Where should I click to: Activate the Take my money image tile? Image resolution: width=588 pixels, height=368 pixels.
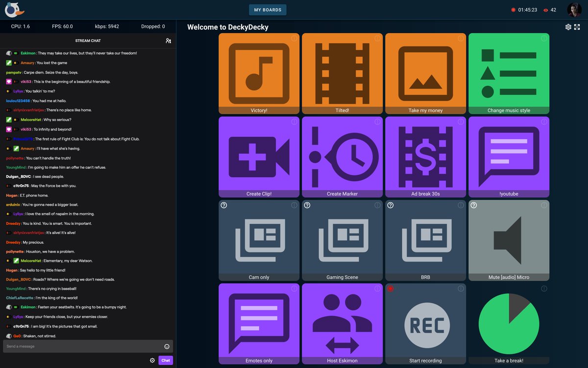pyautogui.click(x=425, y=74)
